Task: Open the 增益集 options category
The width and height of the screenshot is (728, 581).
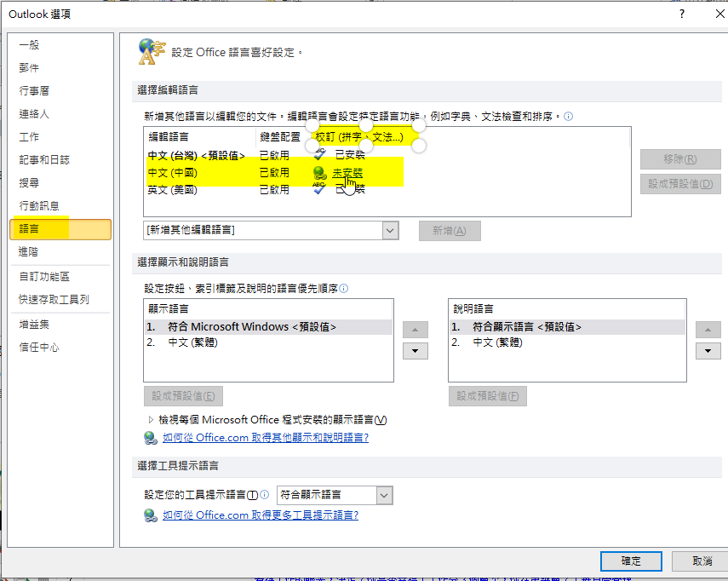Action: coord(60,325)
